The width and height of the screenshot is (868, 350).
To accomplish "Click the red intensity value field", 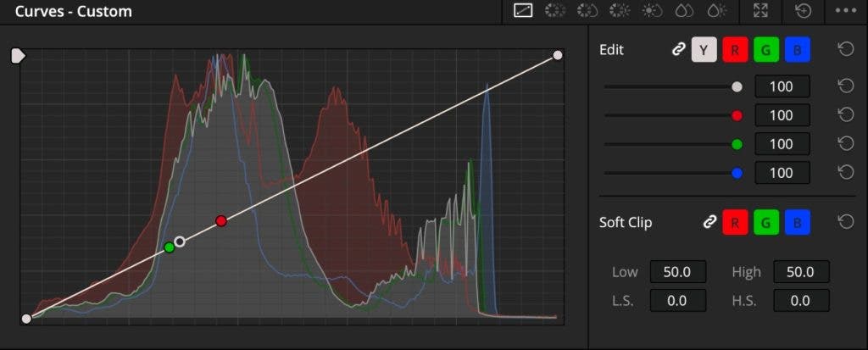I will (782, 116).
